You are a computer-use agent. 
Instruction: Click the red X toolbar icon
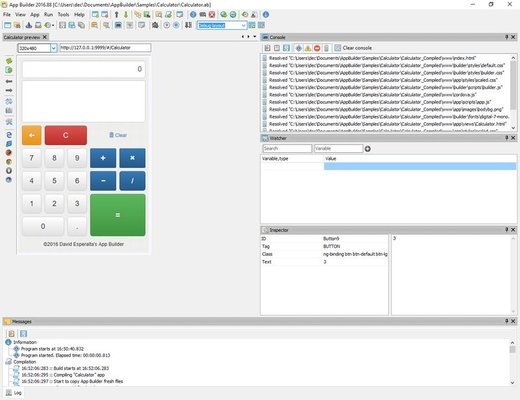coord(212,15)
